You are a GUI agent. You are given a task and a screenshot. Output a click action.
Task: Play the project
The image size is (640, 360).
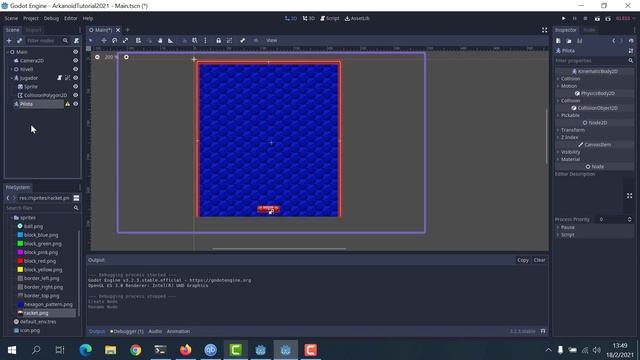tap(564, 18)
